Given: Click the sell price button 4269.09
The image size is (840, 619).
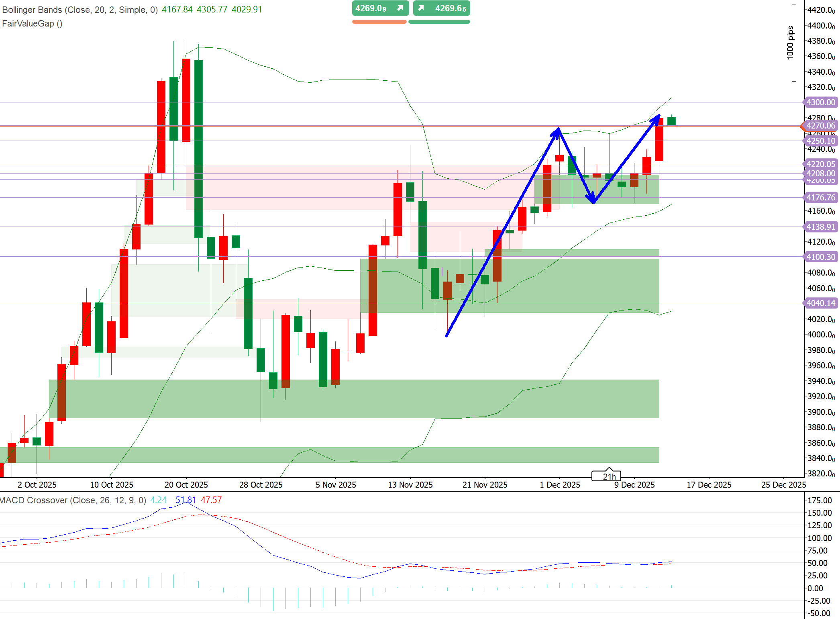Looking at the screenshot, I should (380, 8).
